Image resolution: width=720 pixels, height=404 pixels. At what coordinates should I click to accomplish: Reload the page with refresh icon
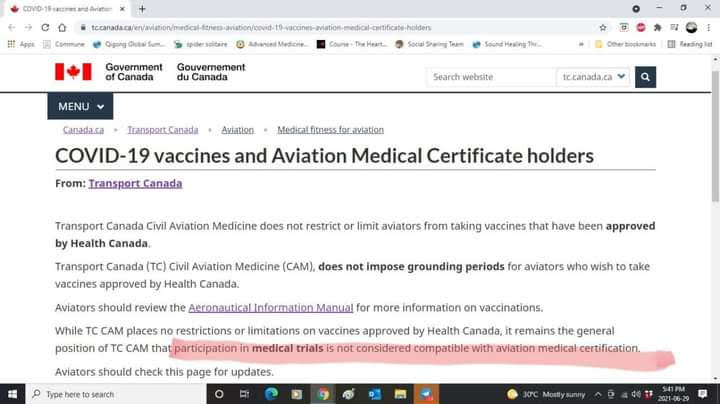coord(45,28)
